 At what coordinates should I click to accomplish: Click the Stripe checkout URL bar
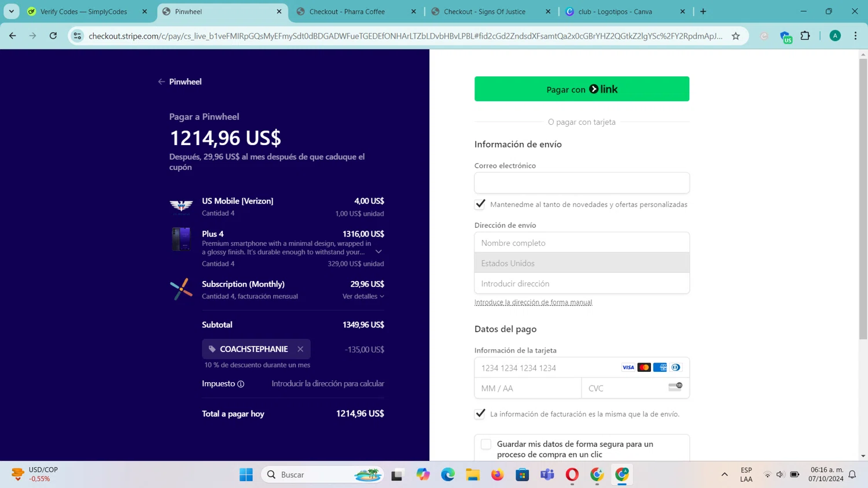[x=405, y=36]
